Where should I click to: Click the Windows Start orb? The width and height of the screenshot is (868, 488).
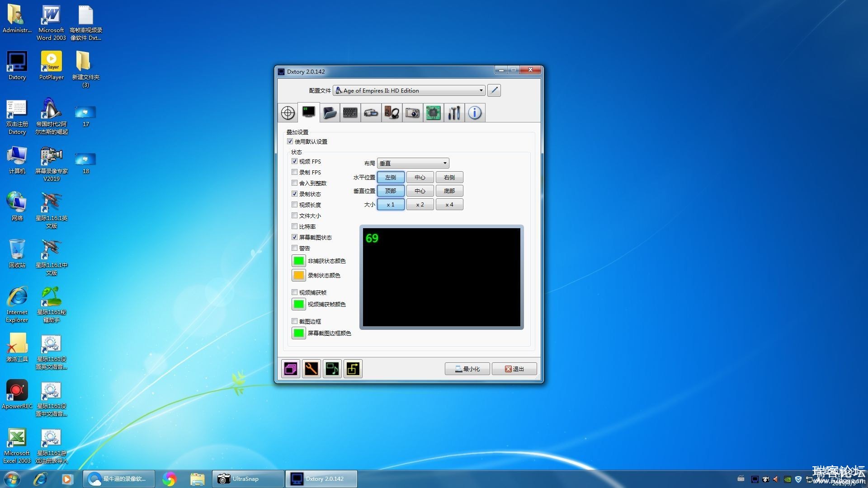point(12,479)
